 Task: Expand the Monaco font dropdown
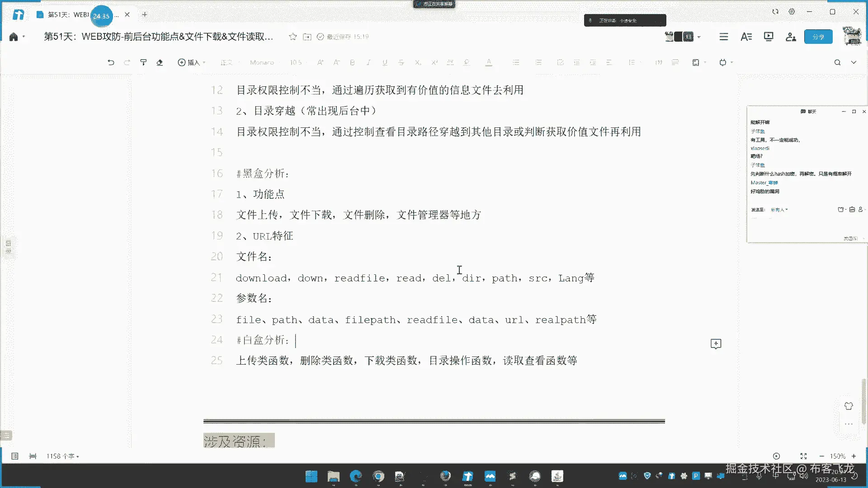point(262,62)
